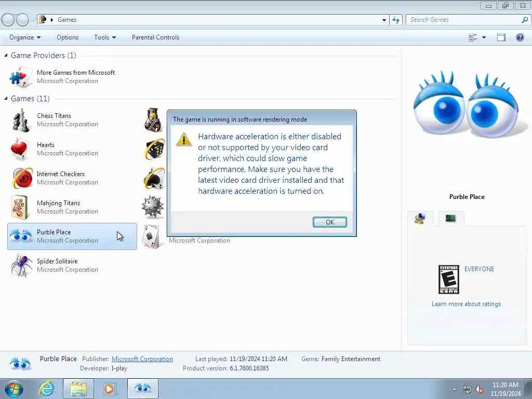
Task: Open Windows Media Player from taskbar
Action: coord(109,389)
